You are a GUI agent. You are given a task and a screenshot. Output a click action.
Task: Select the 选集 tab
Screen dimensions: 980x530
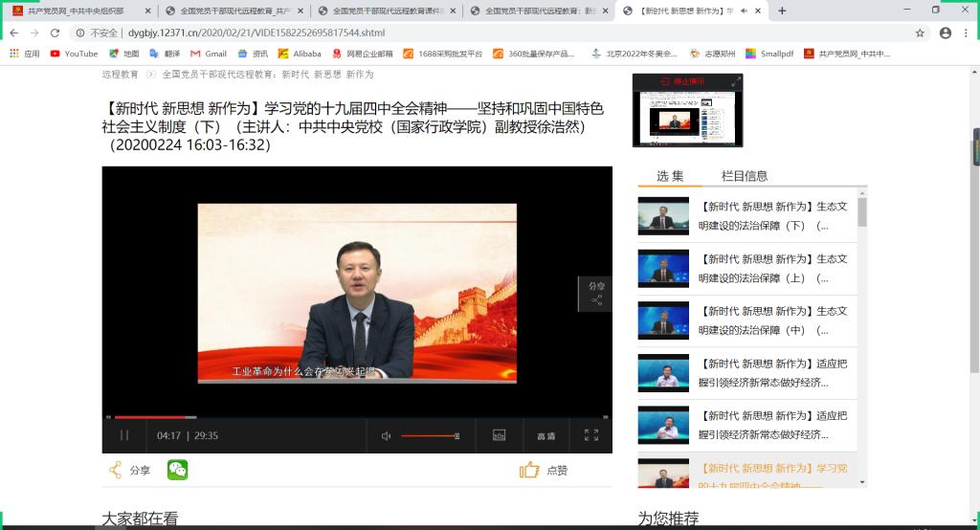670,176
